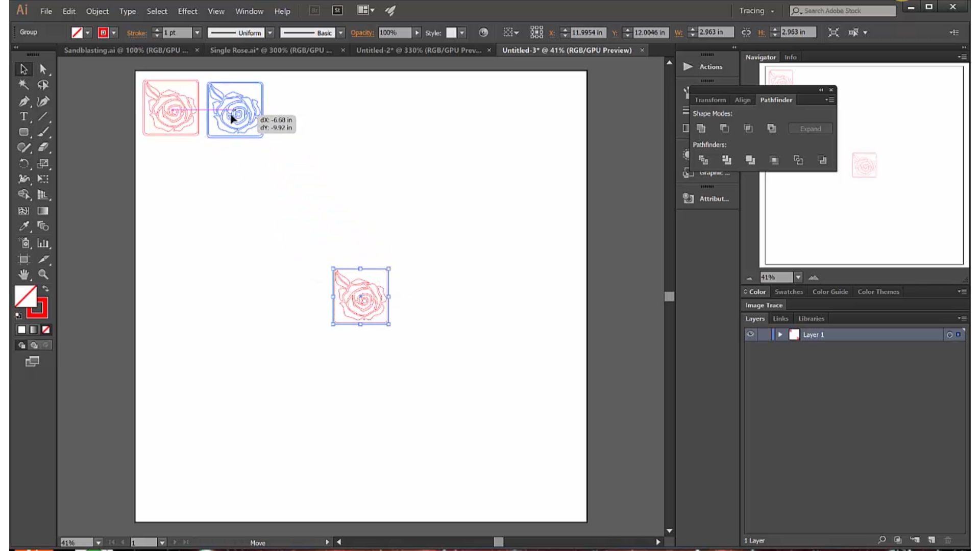Select the Type tool
Image resolution: width=980 pixels, height=551 pixels.
click(x=23, y=117)
